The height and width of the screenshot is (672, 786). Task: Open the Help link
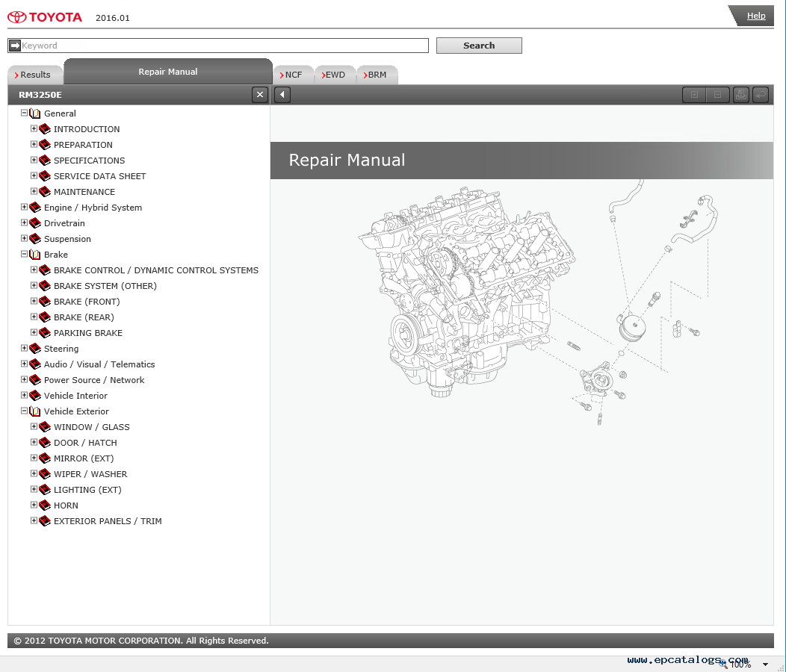pyautogui.click(x=756, y=16)
